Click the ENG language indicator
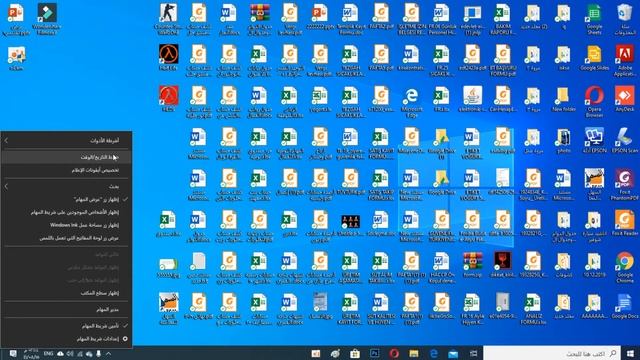 [x=49, y=353]
